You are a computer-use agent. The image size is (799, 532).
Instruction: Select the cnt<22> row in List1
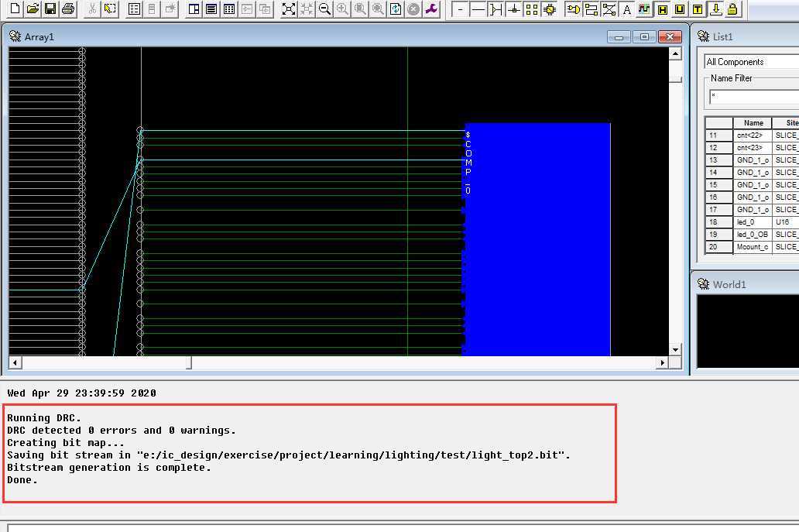[x=752, y=136]
